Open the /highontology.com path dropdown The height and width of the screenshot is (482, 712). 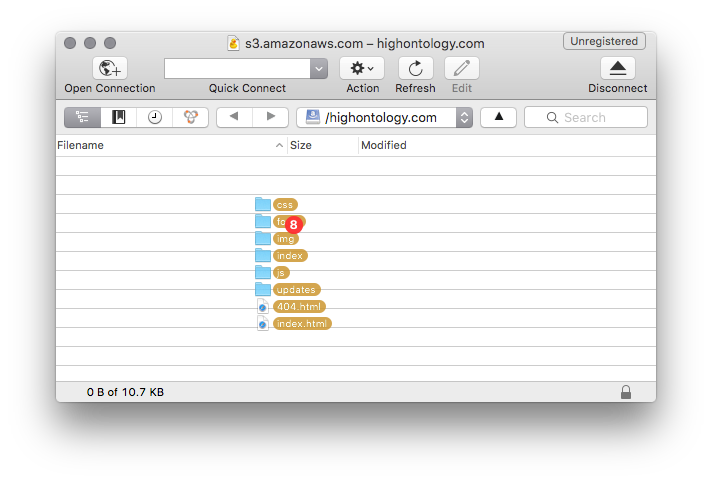(x=464, y=117)
